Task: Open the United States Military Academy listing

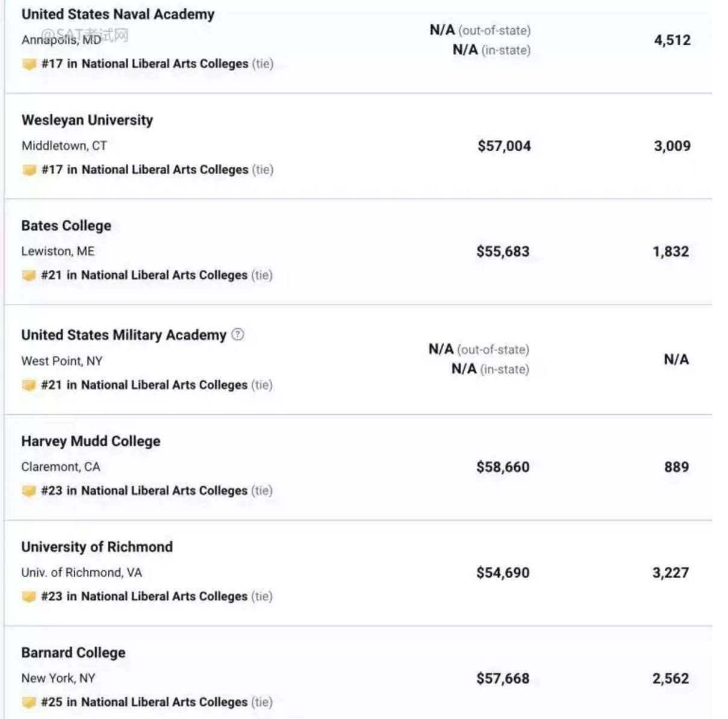Action: (x=123, y=335)
